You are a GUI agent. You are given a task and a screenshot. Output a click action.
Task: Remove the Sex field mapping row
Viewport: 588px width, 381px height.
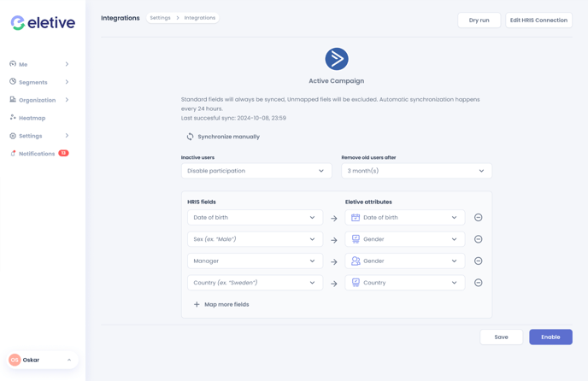[478, 239]
